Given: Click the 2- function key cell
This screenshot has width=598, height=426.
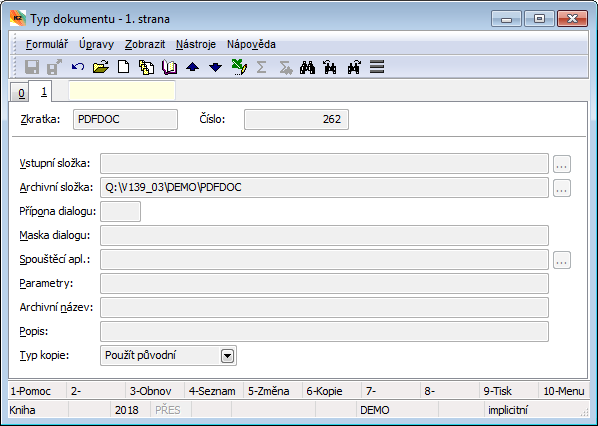Looking at the screenshot, I should pos(96,391).
